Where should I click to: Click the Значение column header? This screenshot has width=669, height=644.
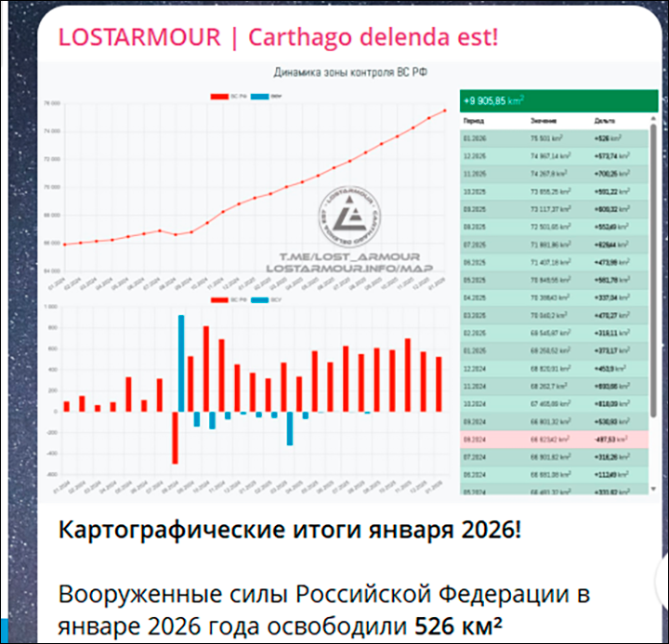544,121
